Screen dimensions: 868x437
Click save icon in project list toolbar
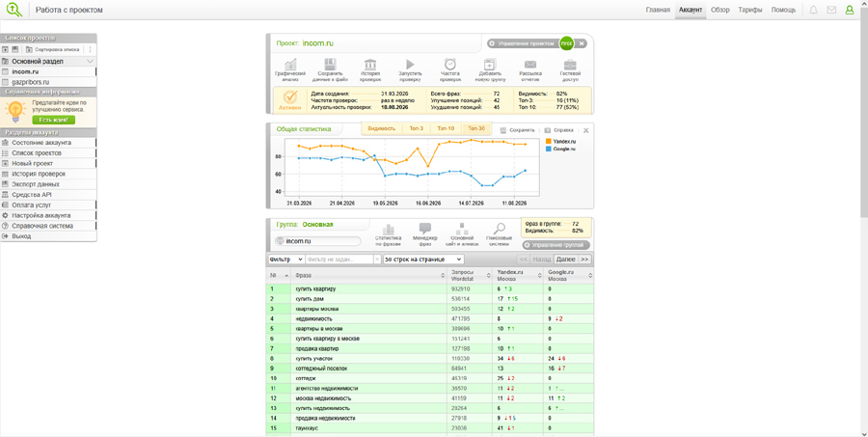tap(14, 49)
